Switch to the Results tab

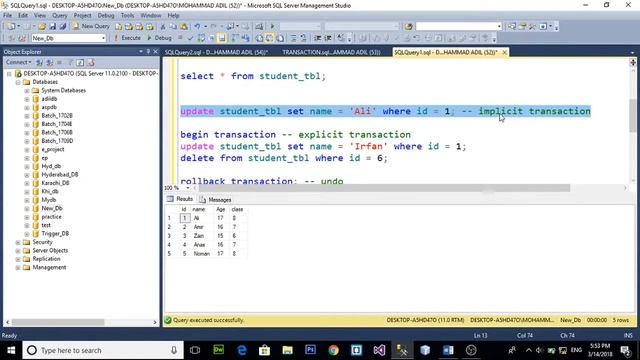coord(180,199)
